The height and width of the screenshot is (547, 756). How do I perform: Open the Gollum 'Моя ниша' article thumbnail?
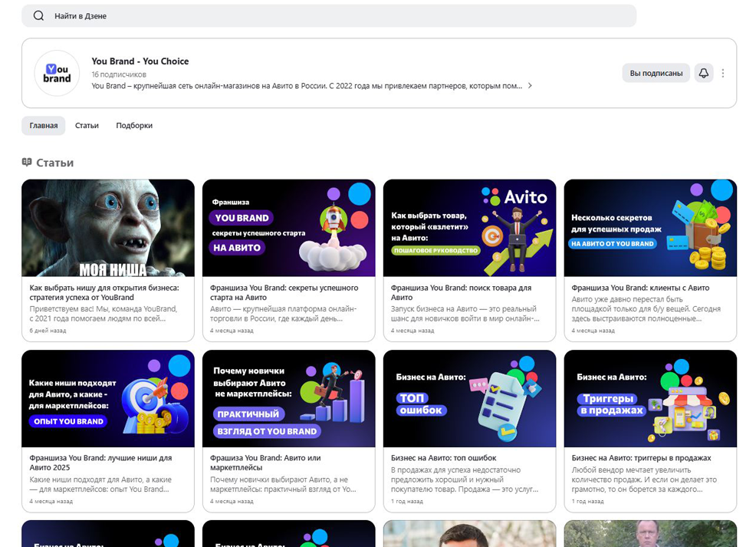[108, 228]
